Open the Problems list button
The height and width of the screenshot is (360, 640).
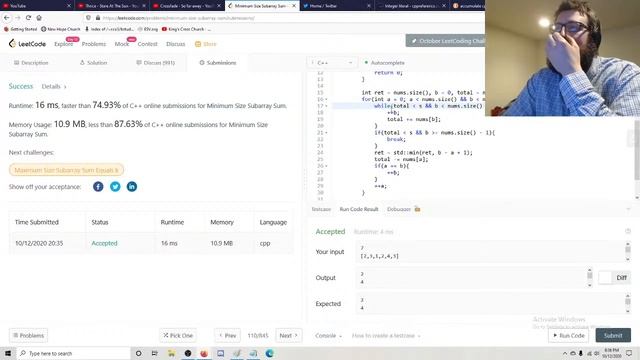click(x=29, y=336)
